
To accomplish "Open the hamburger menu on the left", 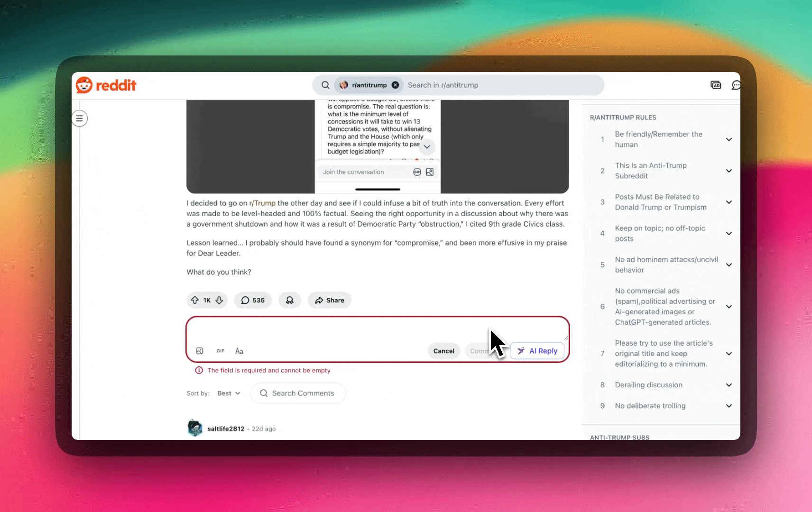I will coord(80,119).
